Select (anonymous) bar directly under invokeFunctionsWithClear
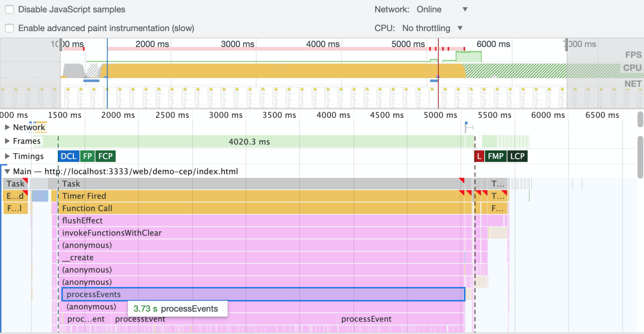Screen dimensions: 644x334 (x=261, y=245)
